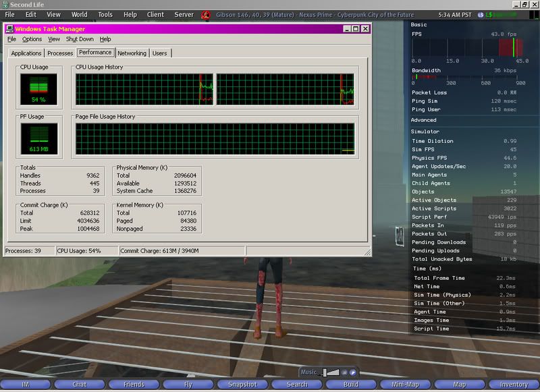Open the Server debug menu

pos(184,14)
